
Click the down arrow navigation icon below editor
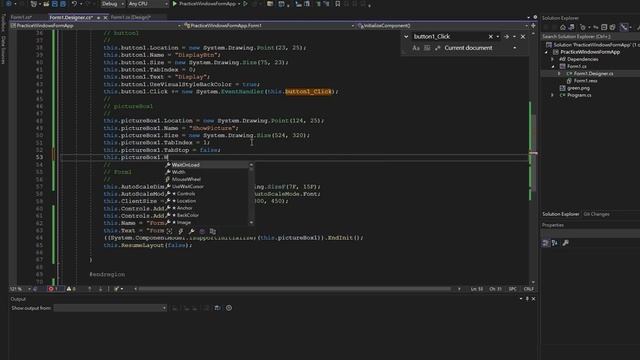pyautogui.click(x=100, y=289)
